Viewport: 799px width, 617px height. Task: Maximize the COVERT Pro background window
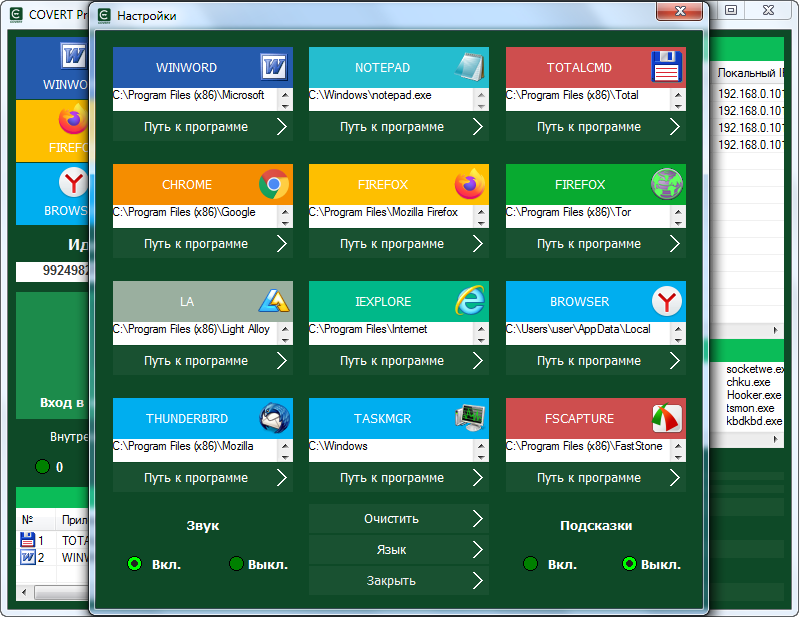pyautogui.click(x=731, y=10)
